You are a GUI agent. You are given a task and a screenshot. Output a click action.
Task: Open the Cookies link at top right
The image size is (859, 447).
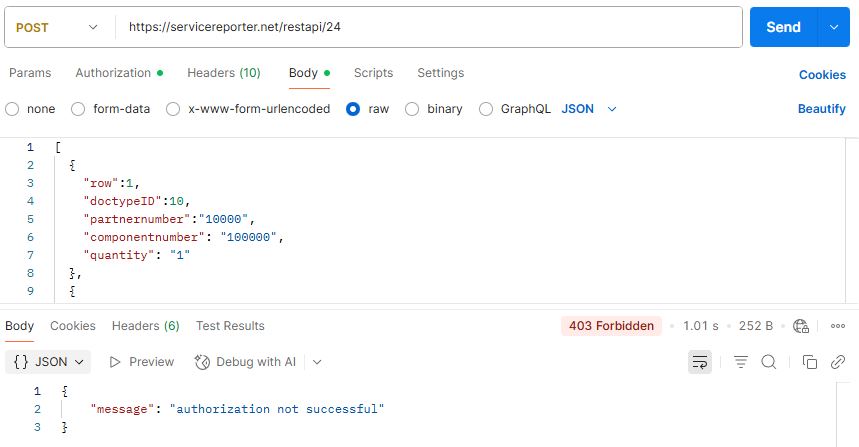[x=822, y=74]
